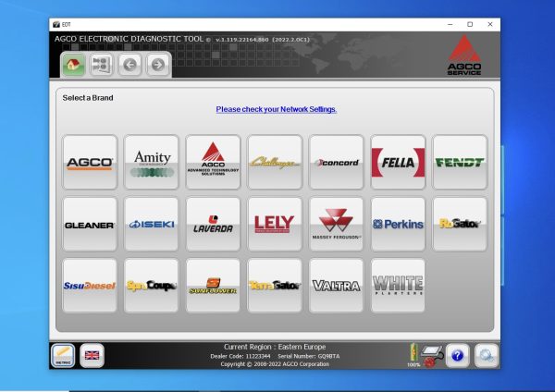Viewport: 555px width, 392px height.
Task: Select the LAVERDA brand tile
Action: [213, 225]
